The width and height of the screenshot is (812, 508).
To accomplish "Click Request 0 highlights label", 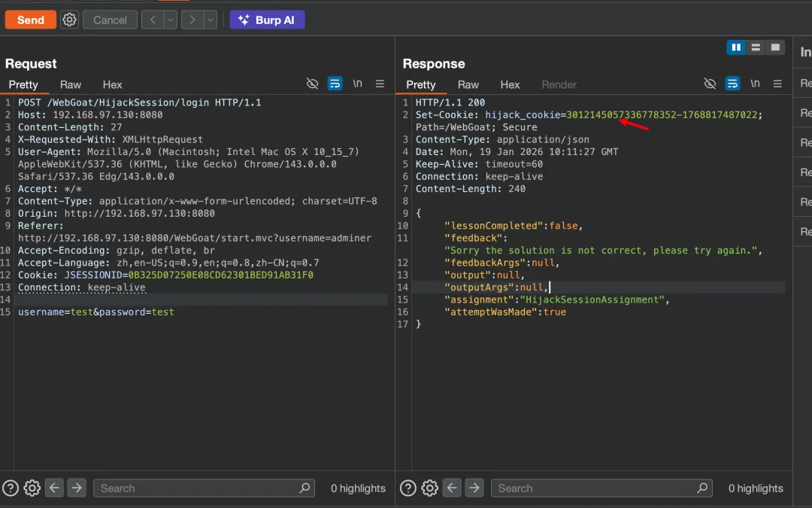I will point(359,488).
